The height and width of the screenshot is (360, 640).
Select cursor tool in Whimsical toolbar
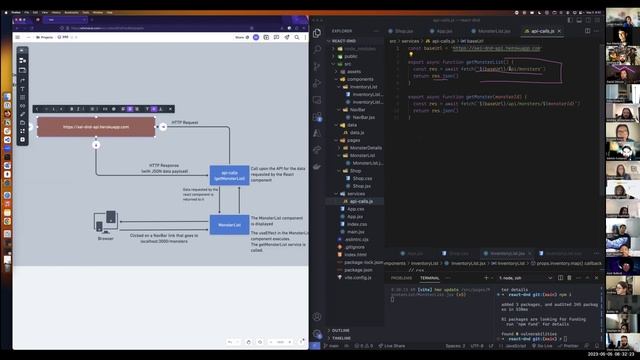[22, 51]
